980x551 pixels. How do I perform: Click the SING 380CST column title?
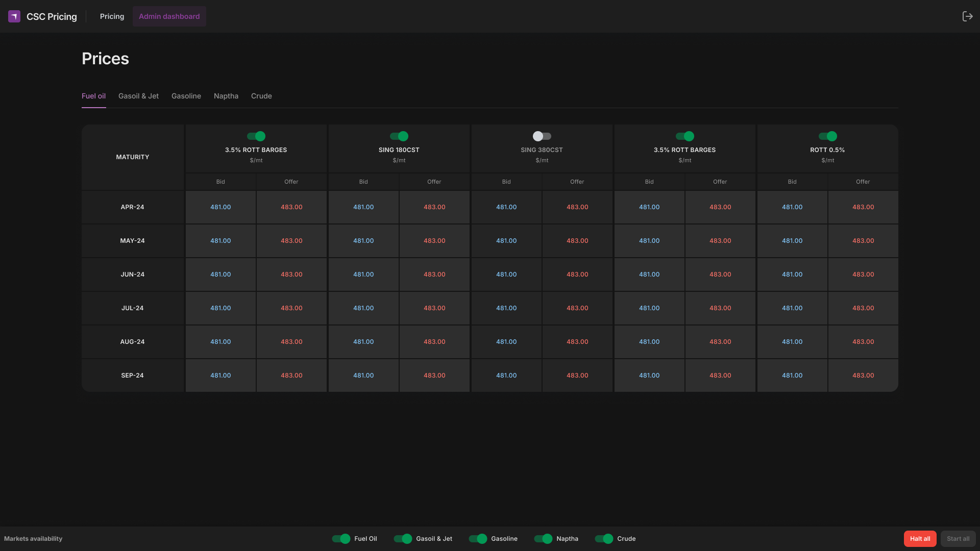click(542, 150)
